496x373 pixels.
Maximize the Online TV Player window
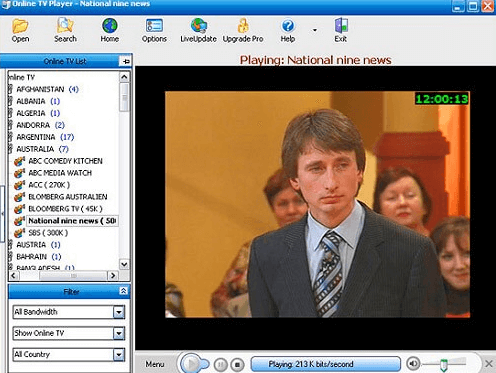coord(473,6)
